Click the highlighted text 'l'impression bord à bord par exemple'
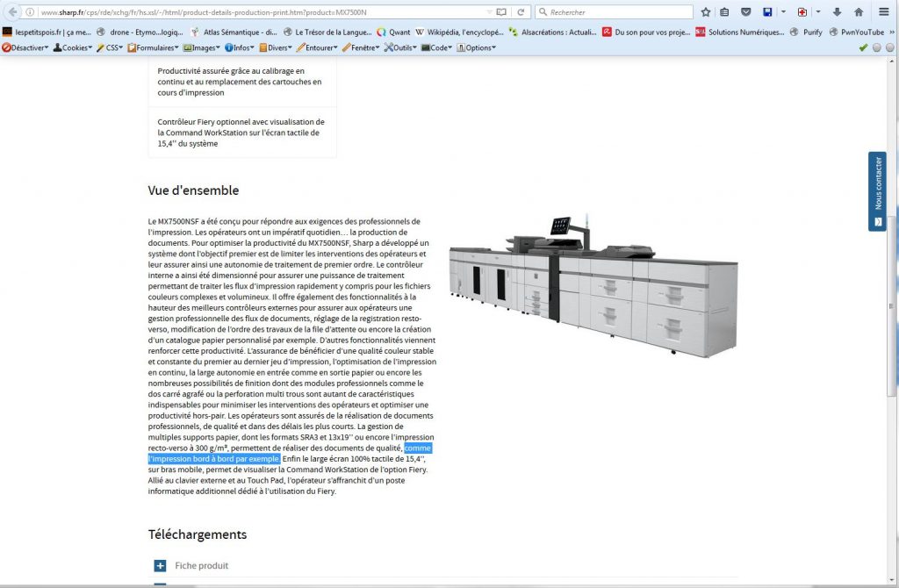The height and width of the screenshot is (588, 899). tap(214, 459)
